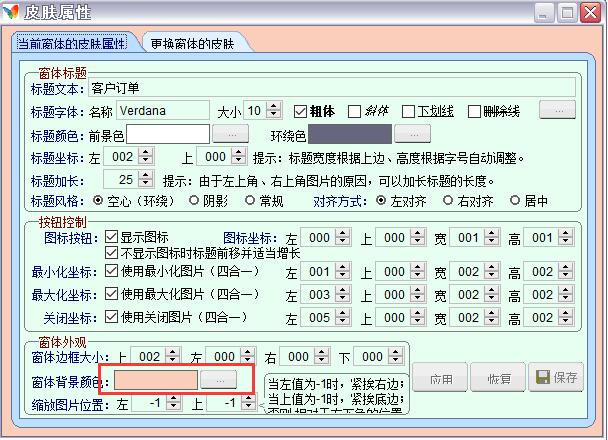Open font browse button beside 删除线

(x=557, y=109)
